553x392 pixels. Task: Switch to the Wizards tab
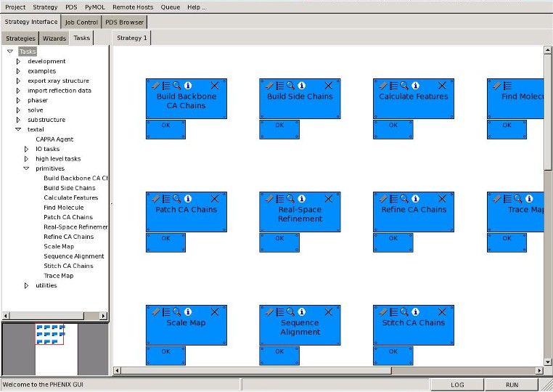[54, 38]
